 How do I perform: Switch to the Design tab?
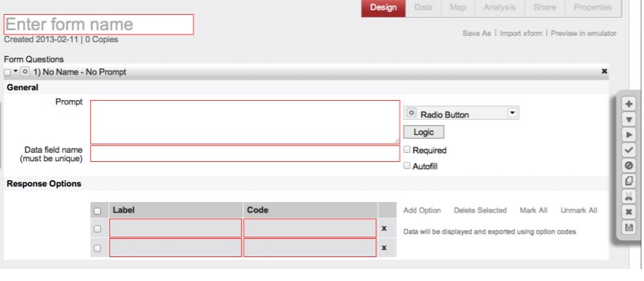[383, 8]
